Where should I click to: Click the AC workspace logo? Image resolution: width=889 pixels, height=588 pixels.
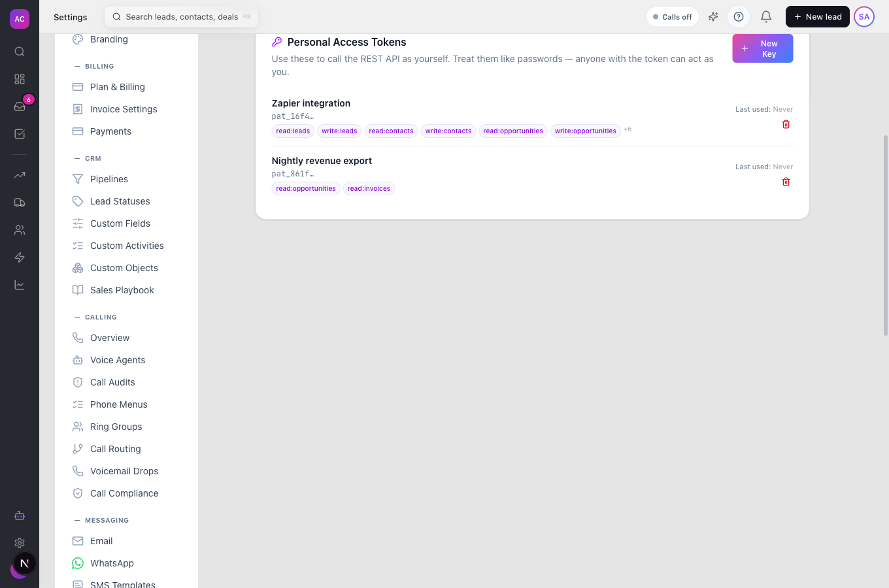(x=20, y=19)
